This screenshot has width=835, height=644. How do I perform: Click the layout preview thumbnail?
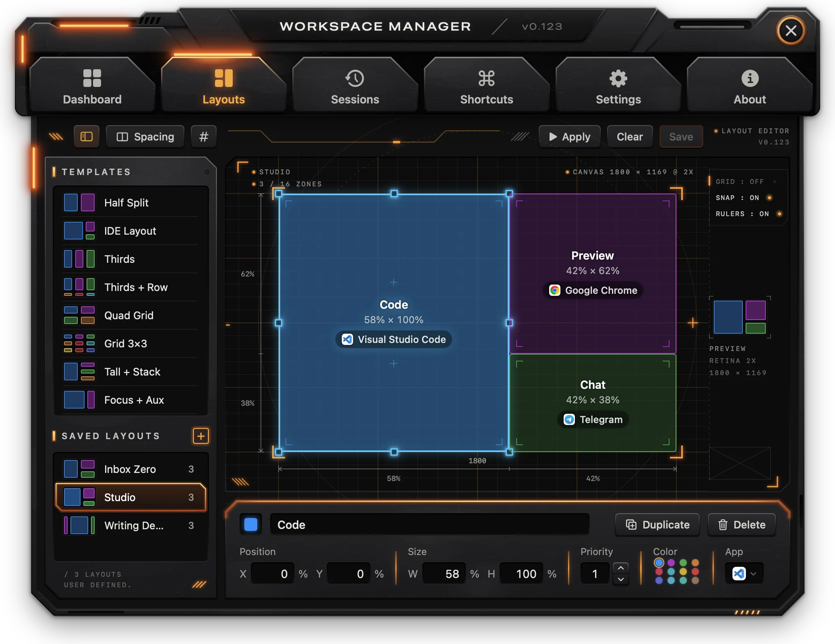pyautogui.click(x=740, y=317)
